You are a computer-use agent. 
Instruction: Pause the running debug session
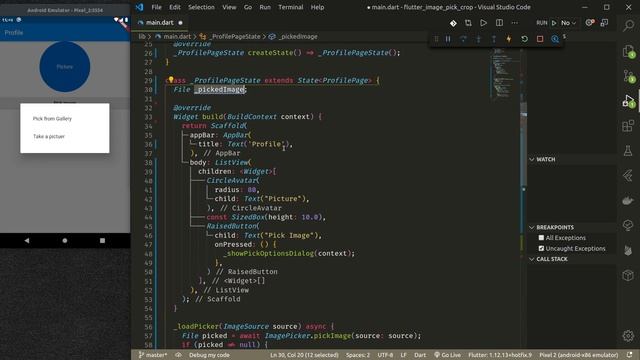click(448, 39)
